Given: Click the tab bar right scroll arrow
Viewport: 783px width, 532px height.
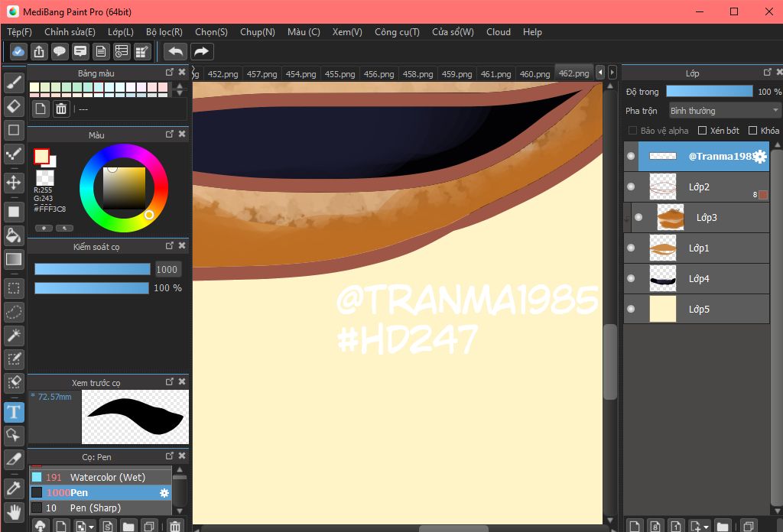Looking at the screenshot, I should [612, 73].
